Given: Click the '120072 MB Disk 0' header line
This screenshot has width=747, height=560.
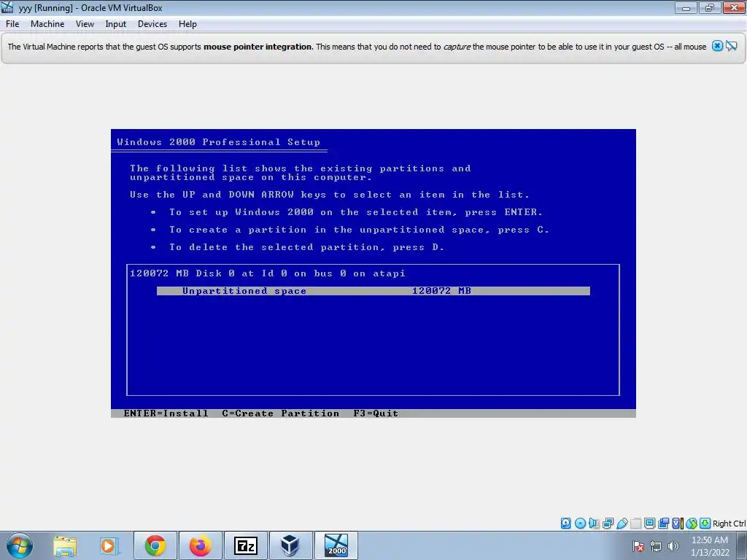Looking at the screenshot, I should (267, 273).
